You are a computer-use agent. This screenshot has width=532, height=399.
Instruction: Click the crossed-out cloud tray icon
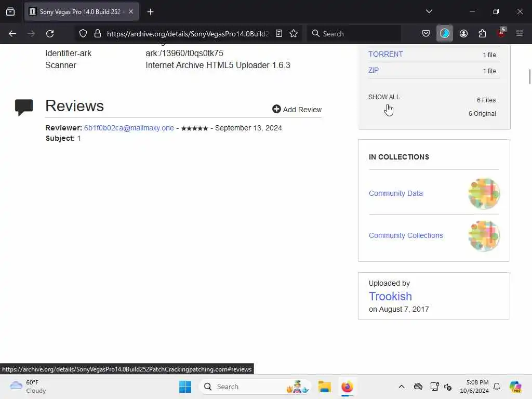point(418,387)
